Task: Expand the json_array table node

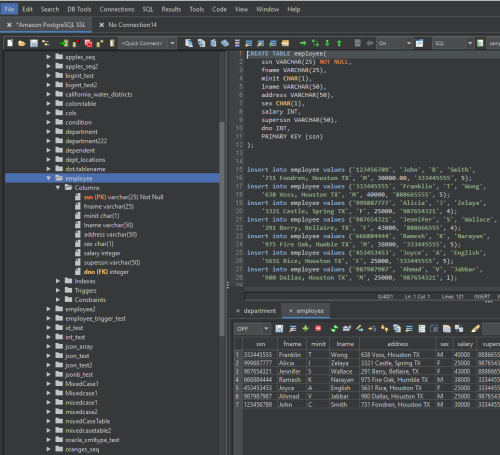Action: 49,346
